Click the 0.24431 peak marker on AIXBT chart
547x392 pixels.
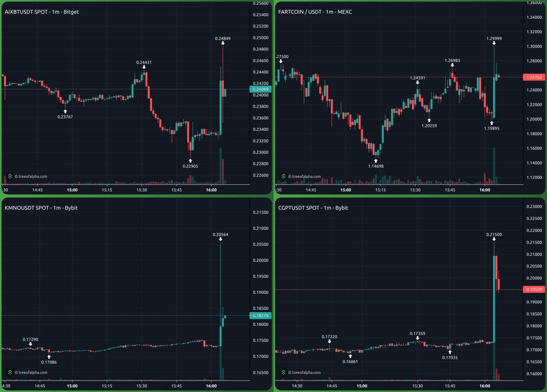click(x=144, y=62)
